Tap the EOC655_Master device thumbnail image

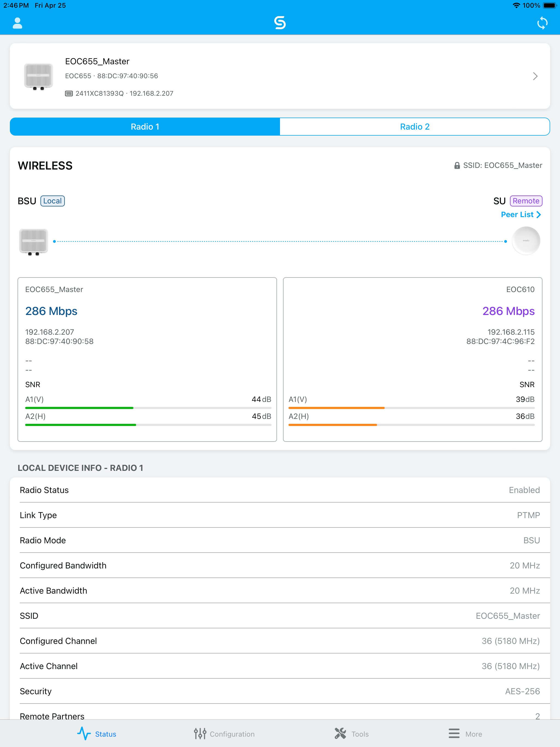[39, 76]
